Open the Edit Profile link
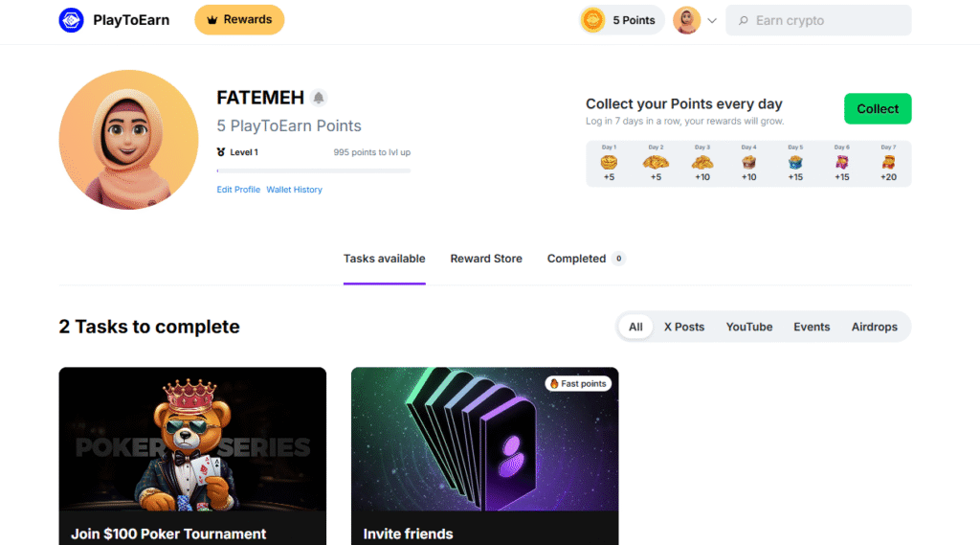Image resolution: width=980 pixels, height=545 pixels. (238, 190)
